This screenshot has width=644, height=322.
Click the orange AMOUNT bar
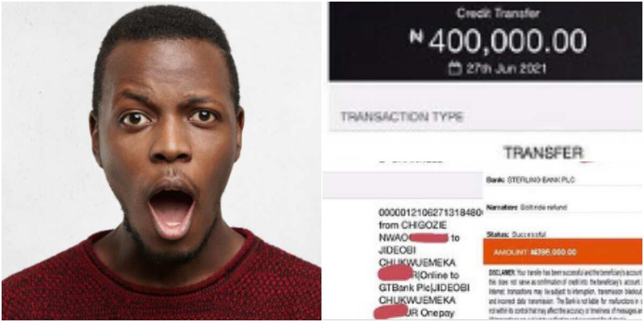tap(563, 252)
